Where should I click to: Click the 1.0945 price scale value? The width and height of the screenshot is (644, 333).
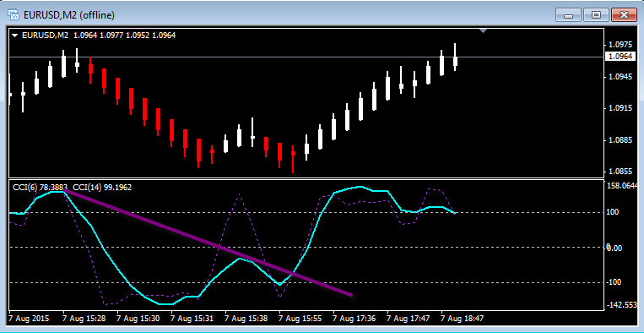tap(620, 76)
